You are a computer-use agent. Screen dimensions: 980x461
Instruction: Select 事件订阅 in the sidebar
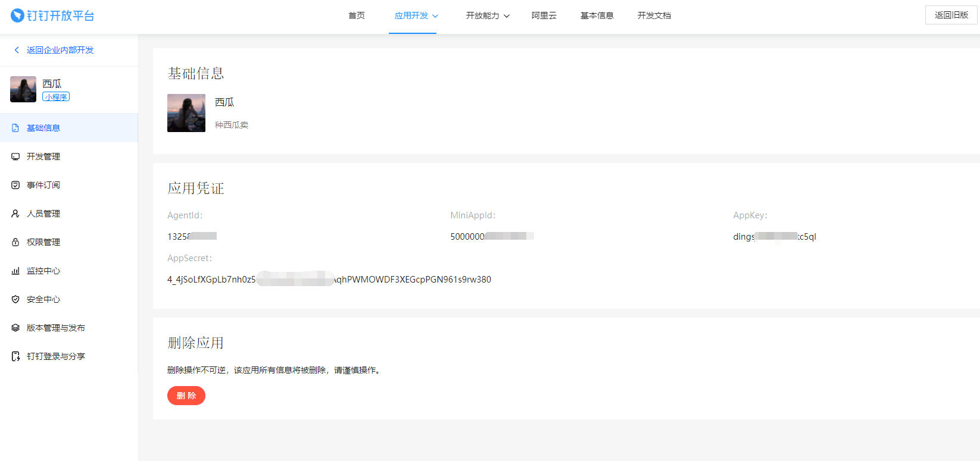(69, 185)
